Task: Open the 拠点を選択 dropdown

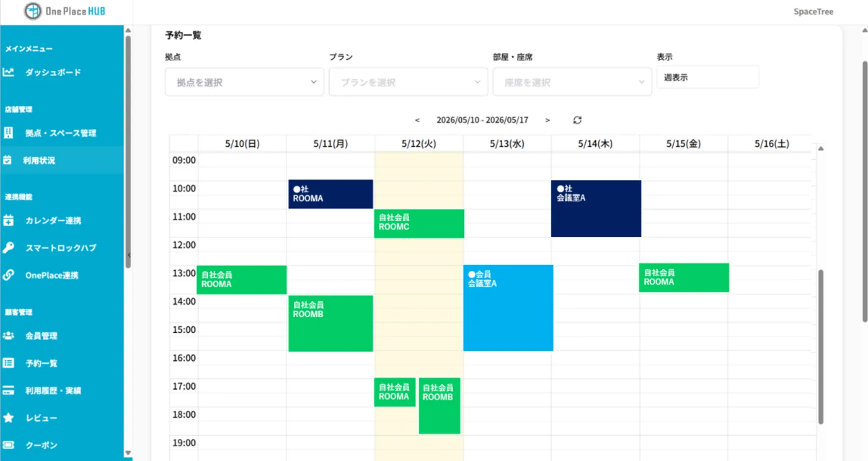Action: [x=244, y=82]
